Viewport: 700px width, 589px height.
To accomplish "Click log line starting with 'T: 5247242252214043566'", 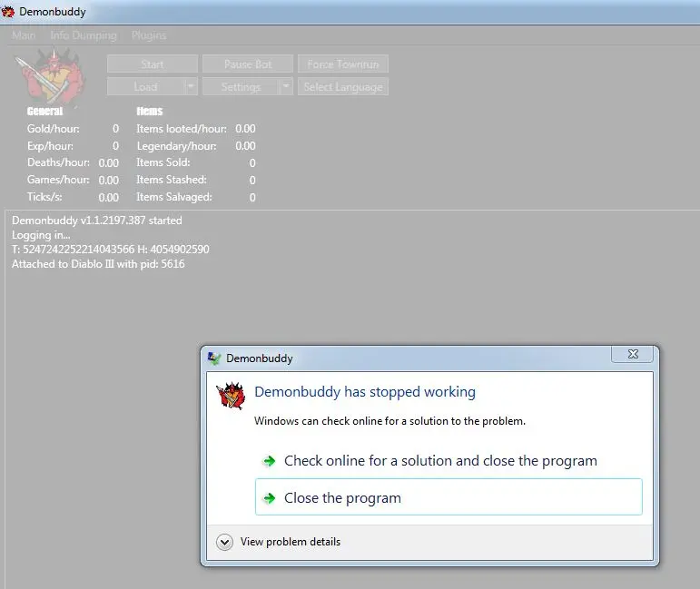I will 110,250.
